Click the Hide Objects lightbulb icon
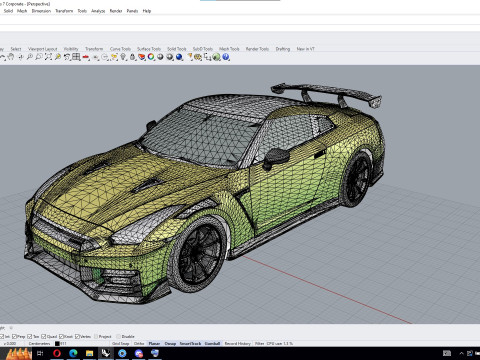This screenshot has height=360, width=480. click(123, 57)
